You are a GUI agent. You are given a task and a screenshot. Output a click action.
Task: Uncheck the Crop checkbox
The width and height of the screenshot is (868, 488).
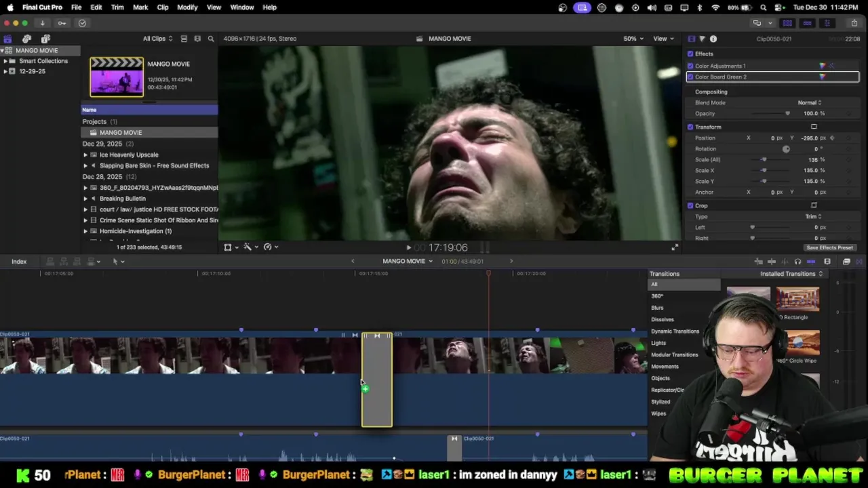(x=690, y=205)
